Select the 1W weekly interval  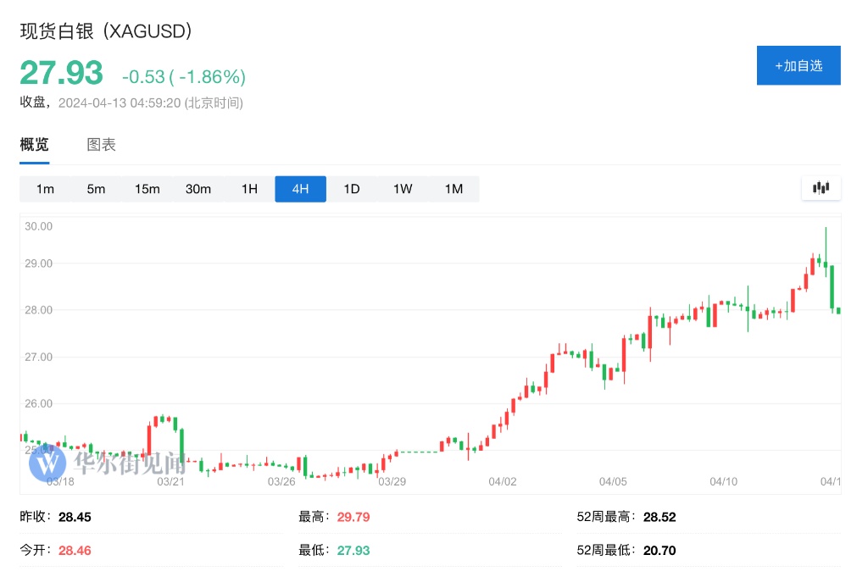click(x=403, y=189)
